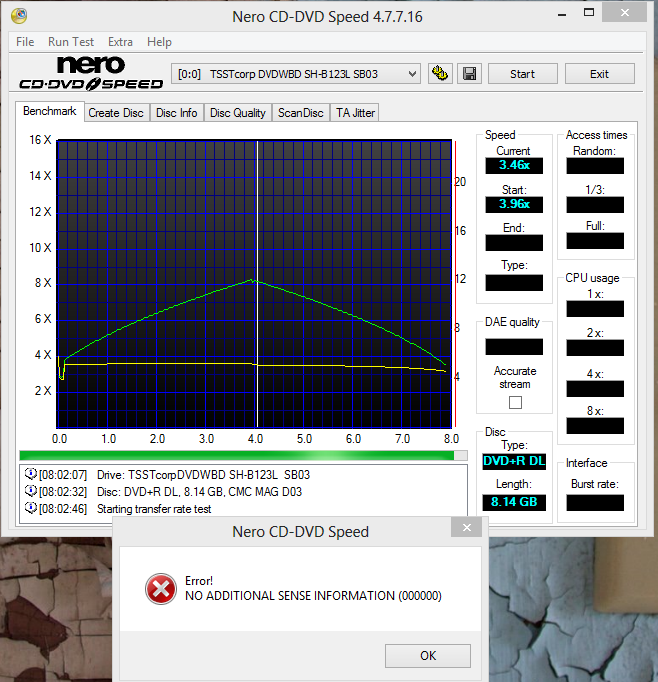Maximize the Nero CD-DVD Speed window

(589, 13)
